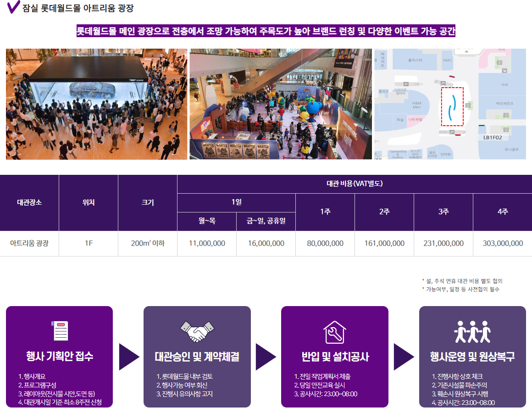
Task: Click the 2. 기존시설물 파손주의 item
Action: (x=460, y=385)
